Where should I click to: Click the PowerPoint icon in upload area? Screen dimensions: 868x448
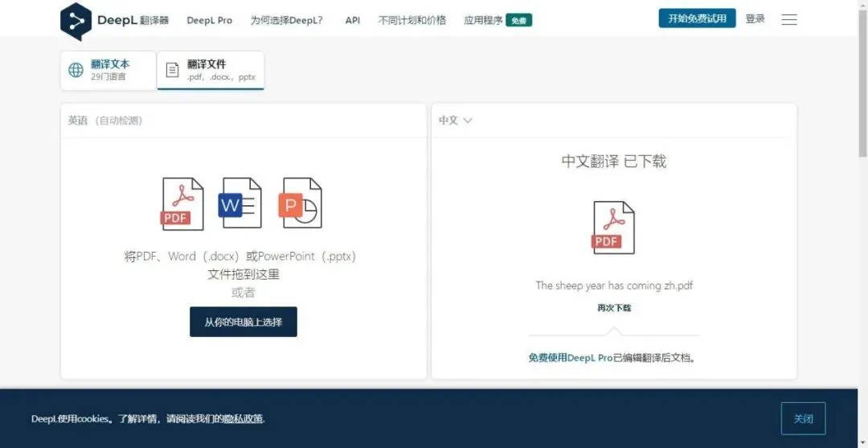[300, 203]
